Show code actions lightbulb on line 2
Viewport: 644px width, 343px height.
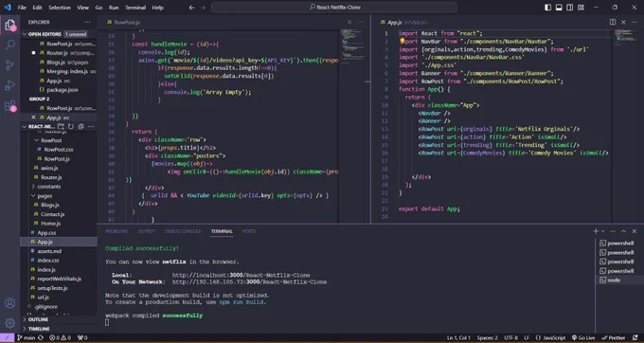point(402,42)
